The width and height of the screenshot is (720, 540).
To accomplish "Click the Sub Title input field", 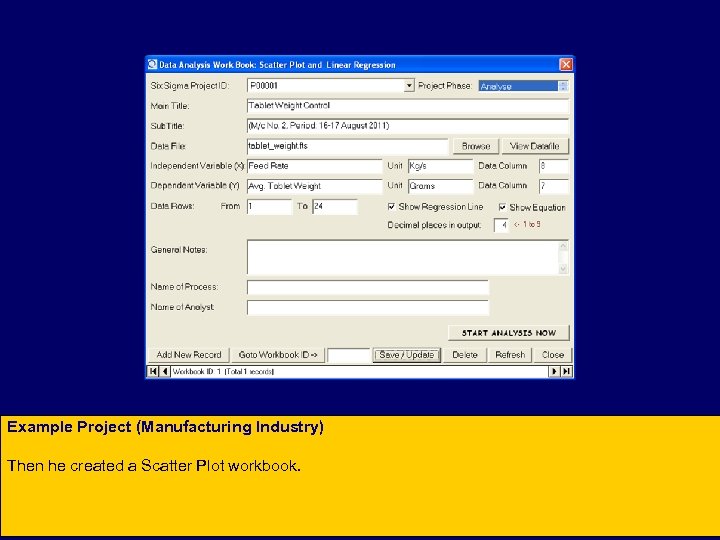I will [408, 126].
